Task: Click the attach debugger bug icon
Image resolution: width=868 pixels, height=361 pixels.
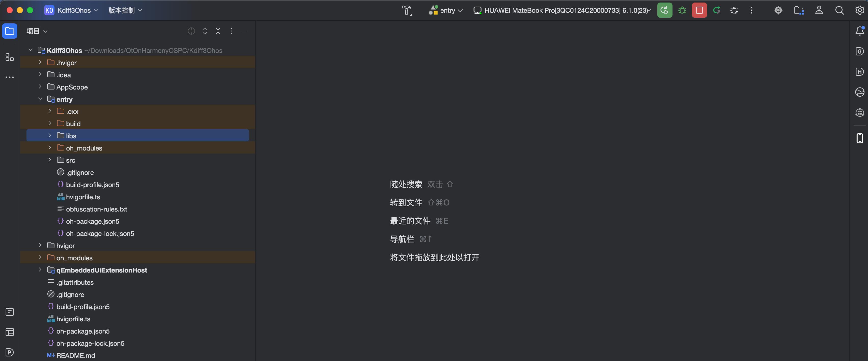Action: click(734, 10)
